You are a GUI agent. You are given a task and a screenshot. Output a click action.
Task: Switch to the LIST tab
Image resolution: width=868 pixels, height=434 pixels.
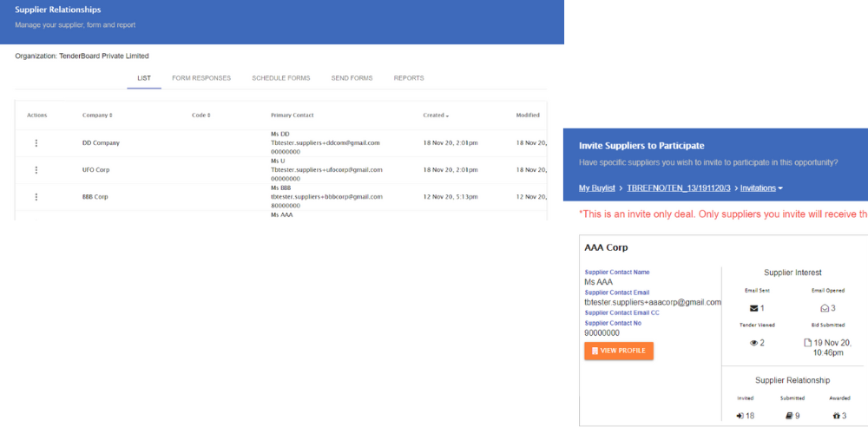144,78
